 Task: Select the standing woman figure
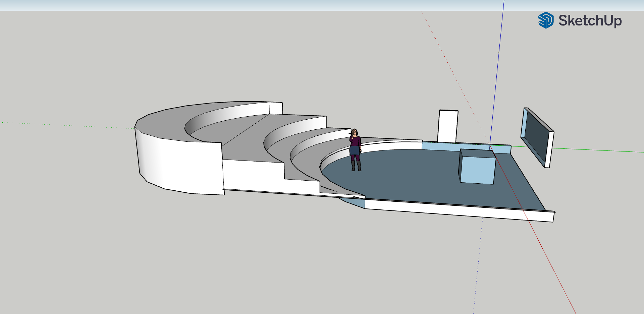tap(355, 148)
